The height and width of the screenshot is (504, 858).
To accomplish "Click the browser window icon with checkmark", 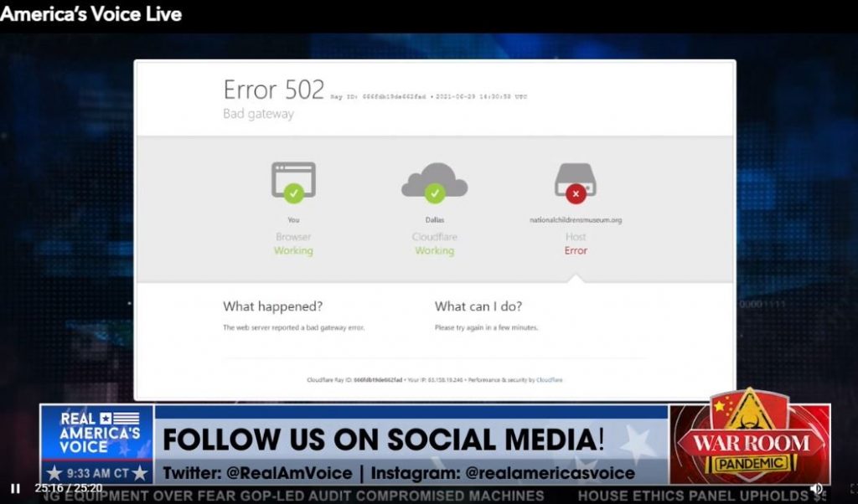I will point(293,182).
